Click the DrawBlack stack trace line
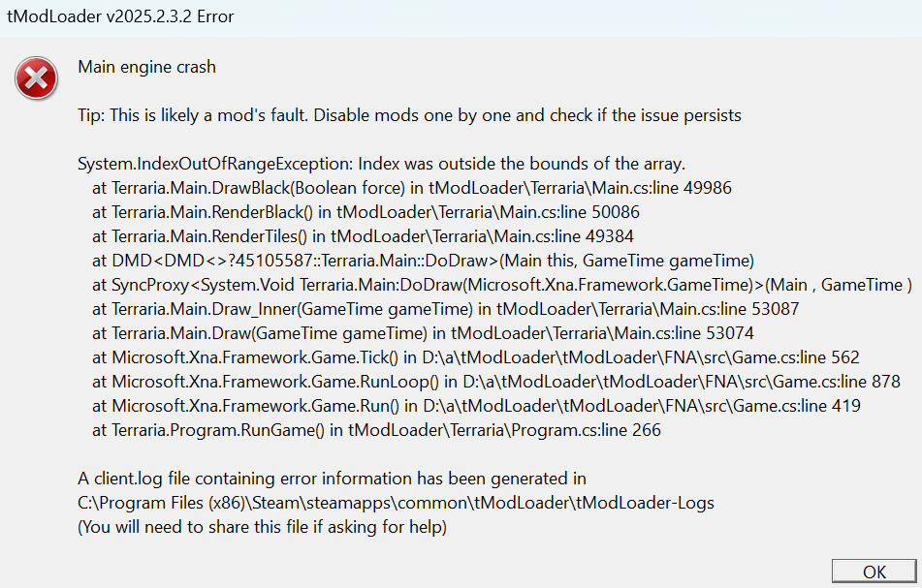This screenshot has height=588, width=922. [412, 188]
